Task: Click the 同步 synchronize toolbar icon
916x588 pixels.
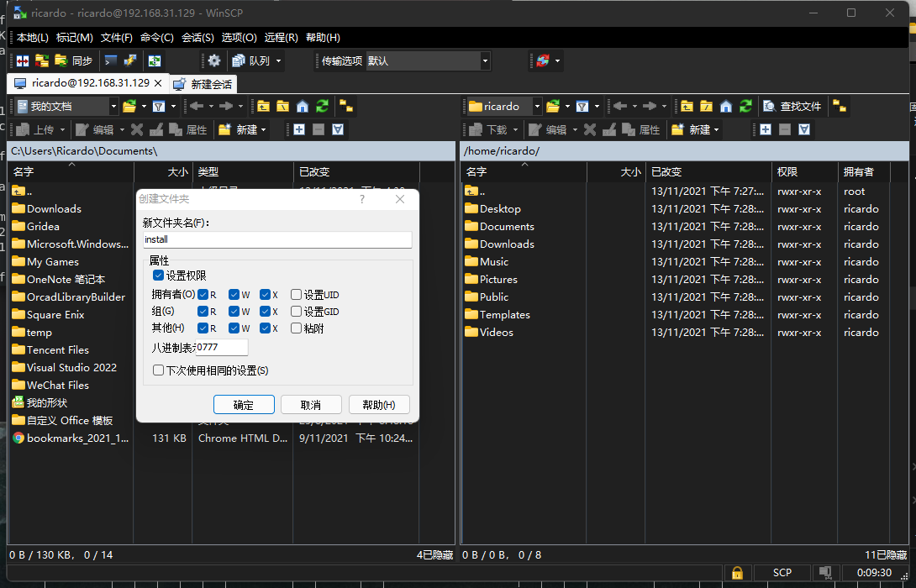Action: [x=74, y=60]
